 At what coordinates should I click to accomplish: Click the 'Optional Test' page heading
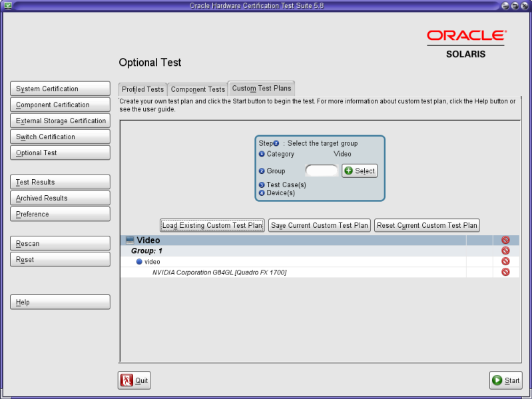click(150, 63)
